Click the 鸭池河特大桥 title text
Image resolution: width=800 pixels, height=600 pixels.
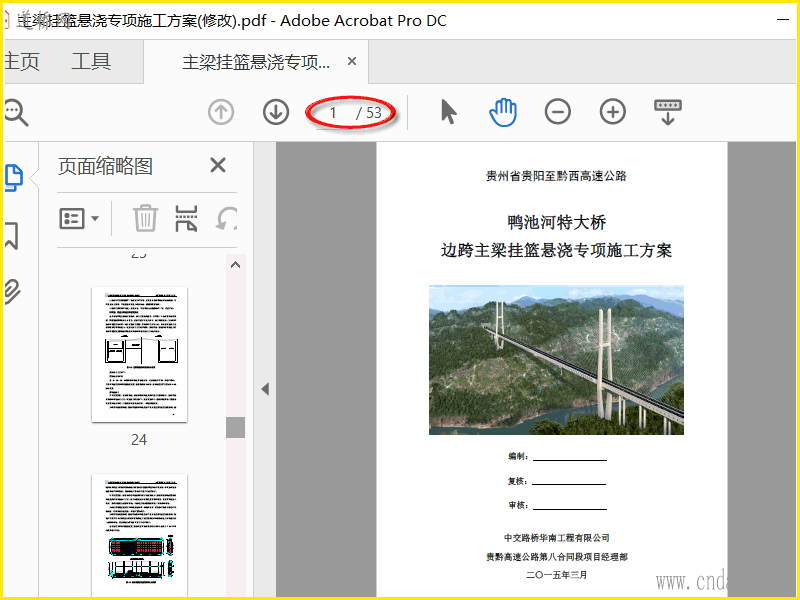click(556, 222)
